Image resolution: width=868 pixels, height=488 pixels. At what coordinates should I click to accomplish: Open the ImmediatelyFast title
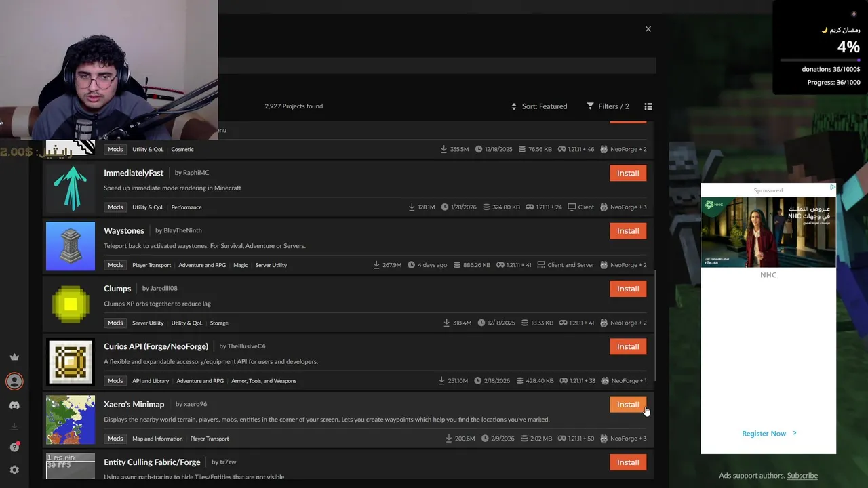[134, 173]
